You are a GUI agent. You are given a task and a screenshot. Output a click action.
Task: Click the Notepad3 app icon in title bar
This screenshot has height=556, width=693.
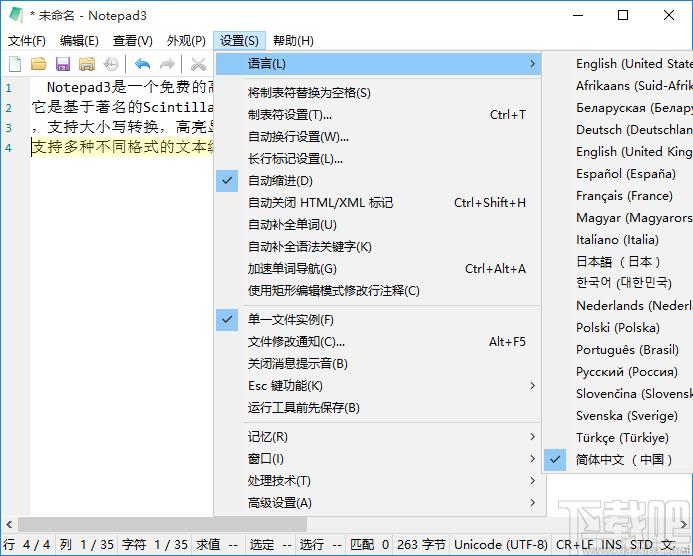pos(16,15)
